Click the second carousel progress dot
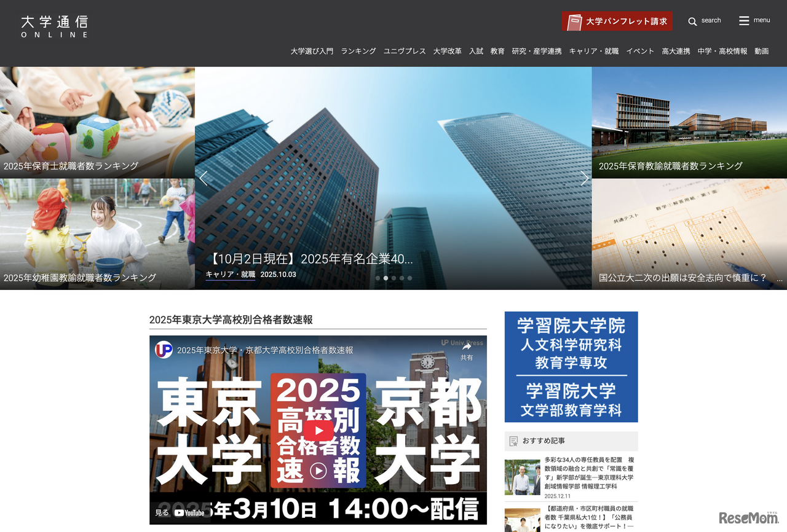 coord(386,278)
